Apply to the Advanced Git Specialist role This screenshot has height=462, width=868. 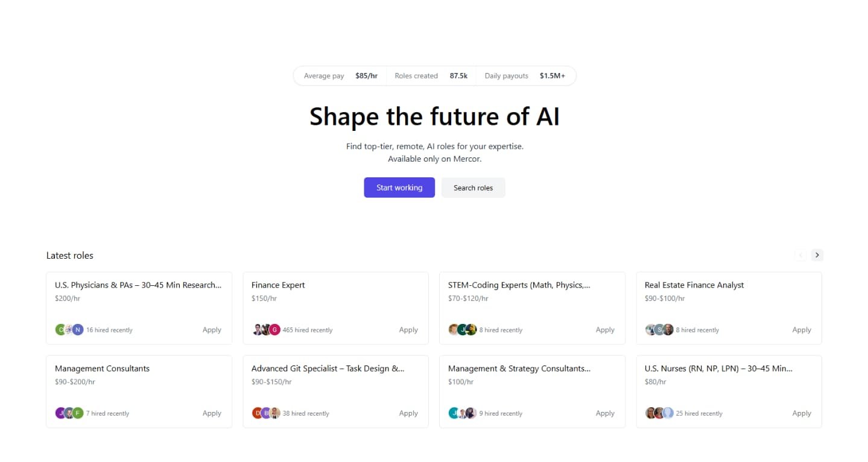pos(408,413)
